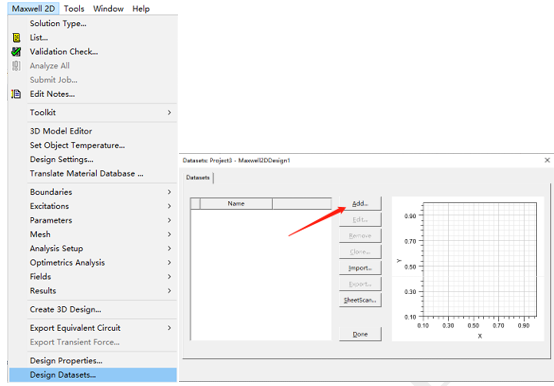Expand the Analysis Setup submenu

click(93, 248)
